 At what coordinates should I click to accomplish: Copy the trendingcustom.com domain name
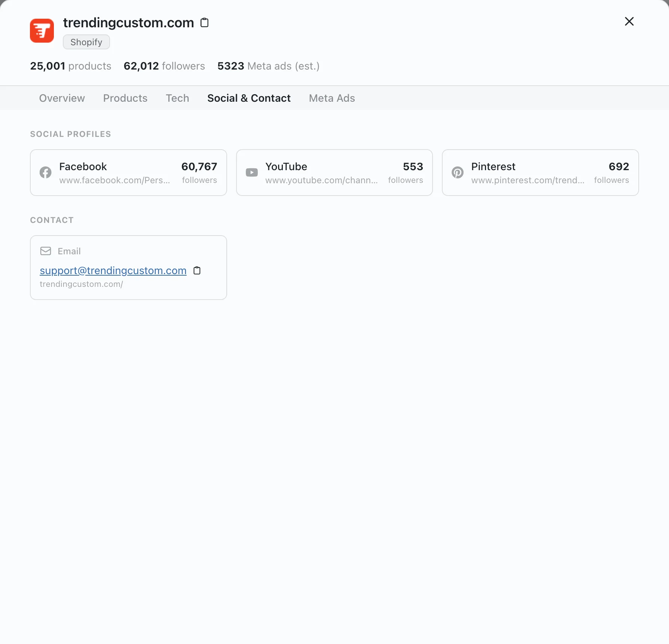coord(204,22)
